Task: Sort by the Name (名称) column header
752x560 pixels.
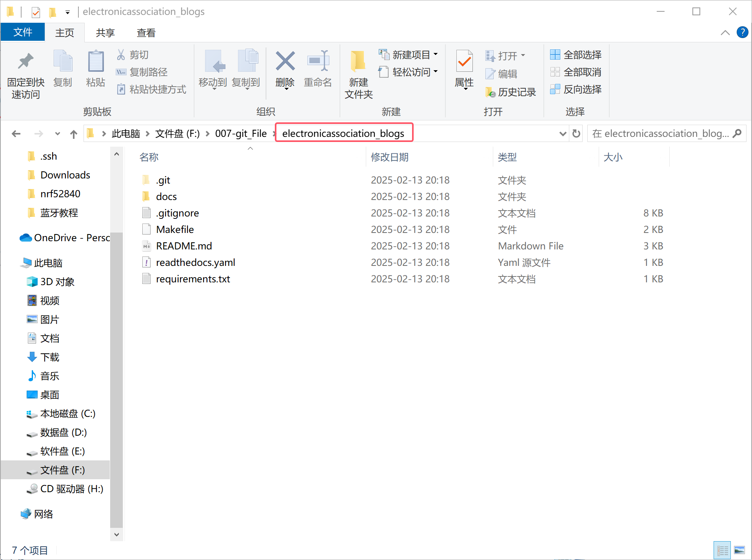Action: pyautogui.click(x=250, y=157)
